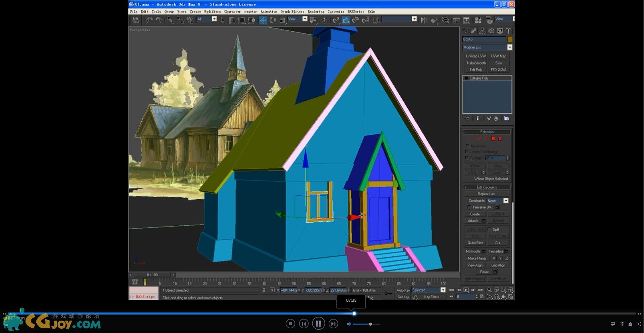Activate the Select and Move tool
This screenshot has height=333, width=644.
(x=263, y=20)
